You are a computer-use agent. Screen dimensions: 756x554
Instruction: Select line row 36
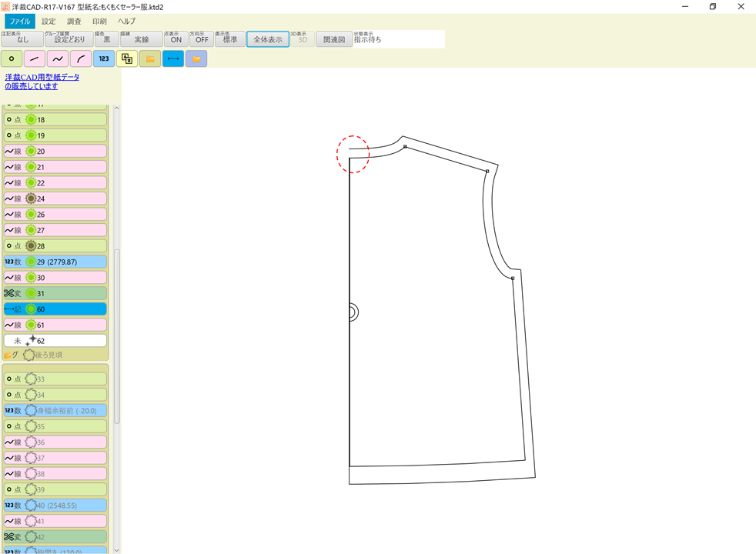click(x=55, y=442)
